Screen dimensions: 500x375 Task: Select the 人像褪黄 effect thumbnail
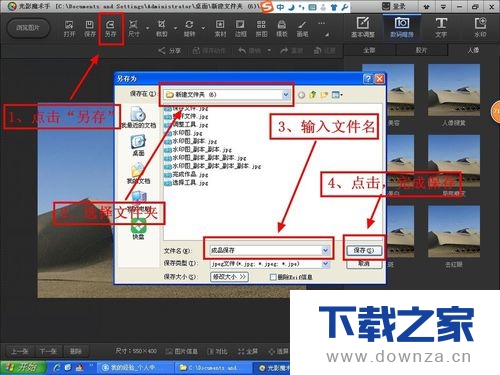(454, 90)
